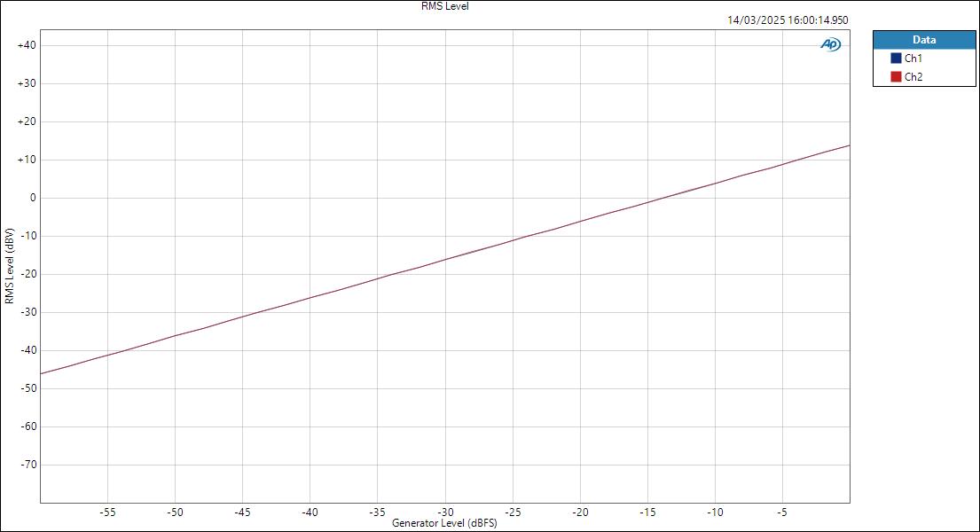Click the -55 generator level tick
This screenshot has height=532, width=980.
[108, 512]
